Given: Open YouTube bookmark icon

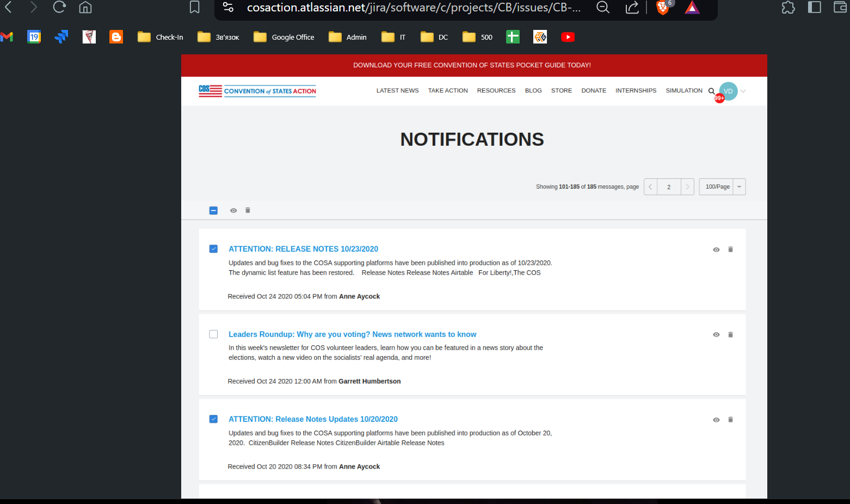Looking at the screenshot, I should (x=568, y=37).
